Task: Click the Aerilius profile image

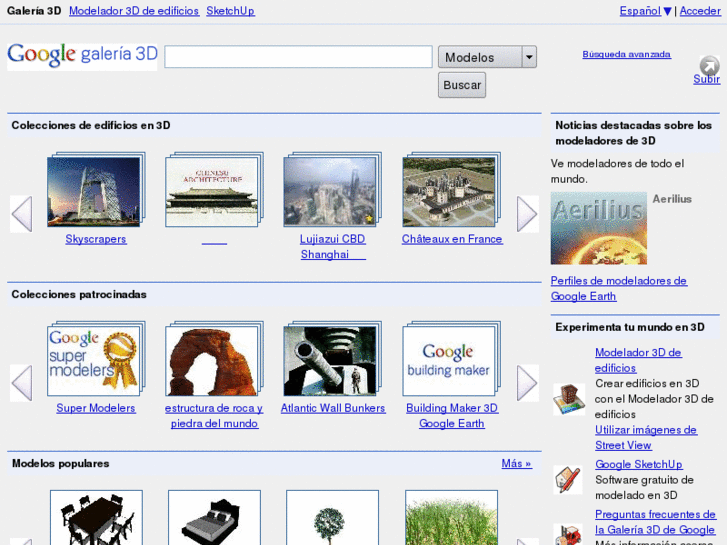Action: tap(599, 228)
